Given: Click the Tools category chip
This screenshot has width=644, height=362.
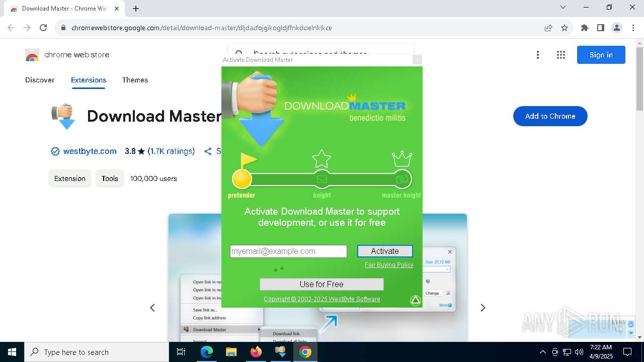Looking at the screenshot, I should coord(110,178).
